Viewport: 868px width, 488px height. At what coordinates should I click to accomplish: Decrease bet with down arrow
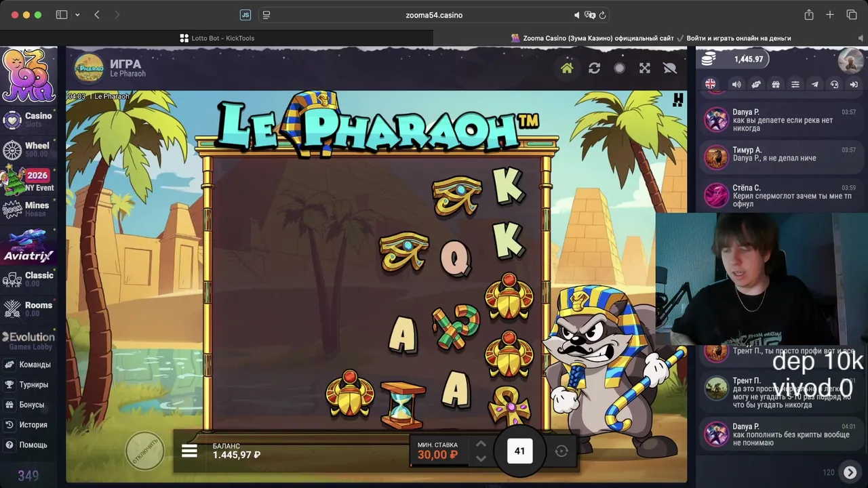pyautogui.click(x=481, y=458)
